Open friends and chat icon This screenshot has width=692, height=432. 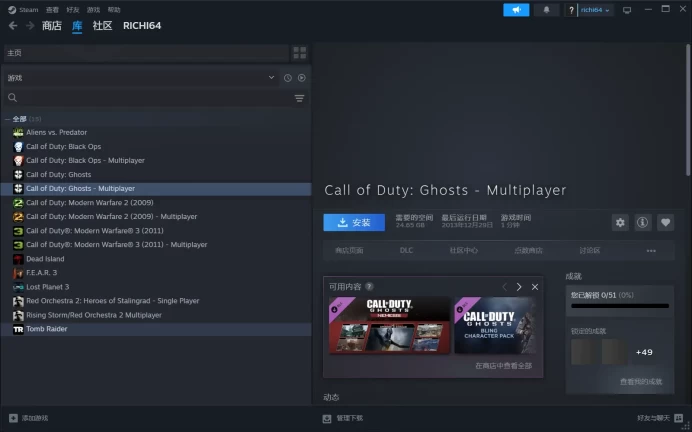[679, 418]
